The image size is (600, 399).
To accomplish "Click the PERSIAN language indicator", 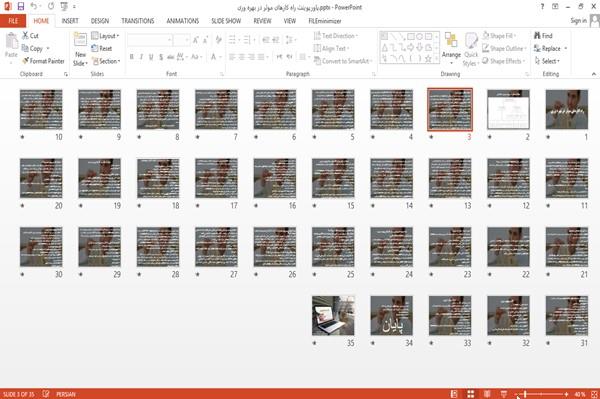I will tap(66, 394).
